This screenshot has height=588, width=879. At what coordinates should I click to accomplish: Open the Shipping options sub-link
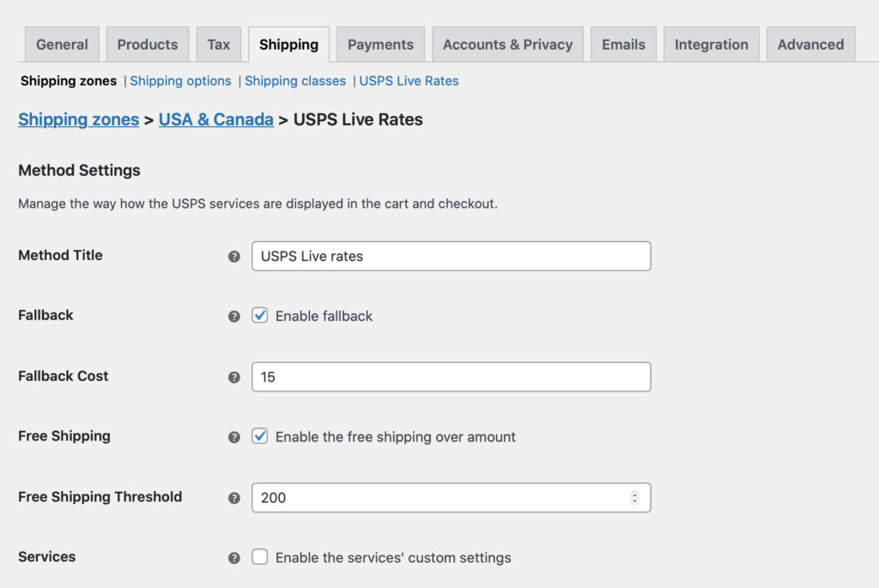(x=180, y=81)
